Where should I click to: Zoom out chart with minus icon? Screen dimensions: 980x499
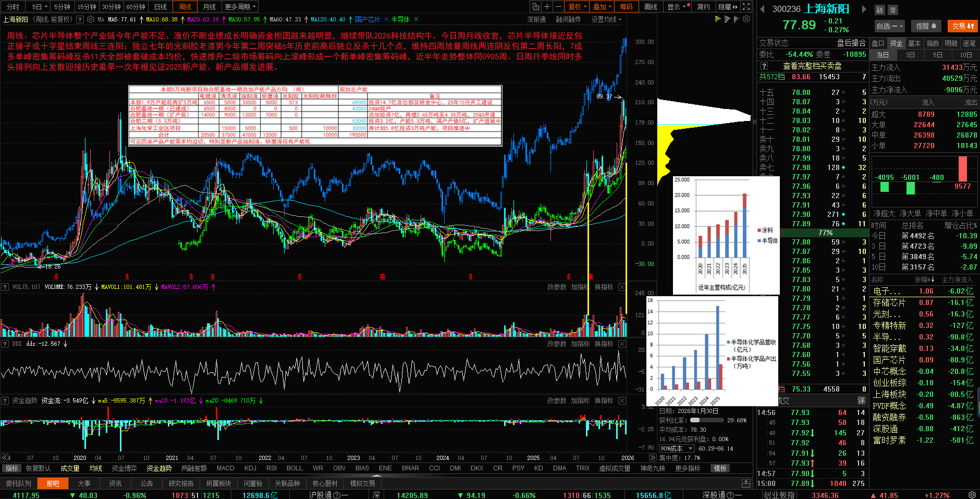558,7
